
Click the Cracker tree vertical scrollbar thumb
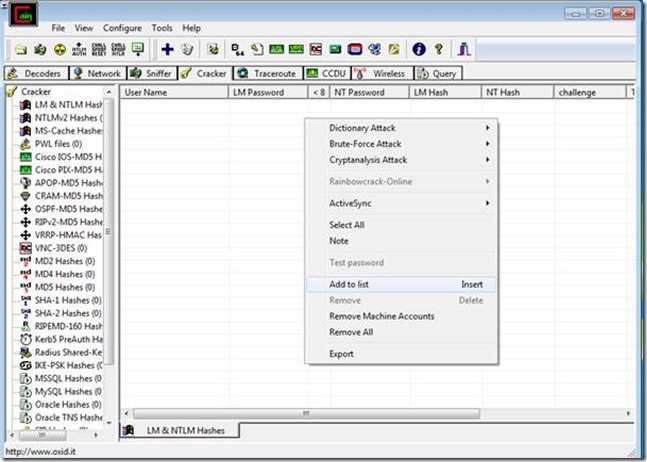(x=109, y=231)
